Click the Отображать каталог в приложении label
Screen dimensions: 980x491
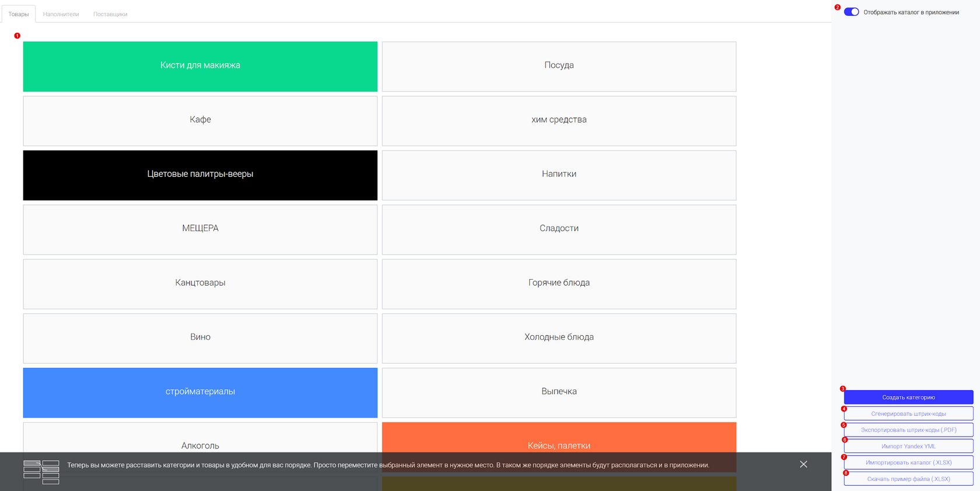click(911, 12)
